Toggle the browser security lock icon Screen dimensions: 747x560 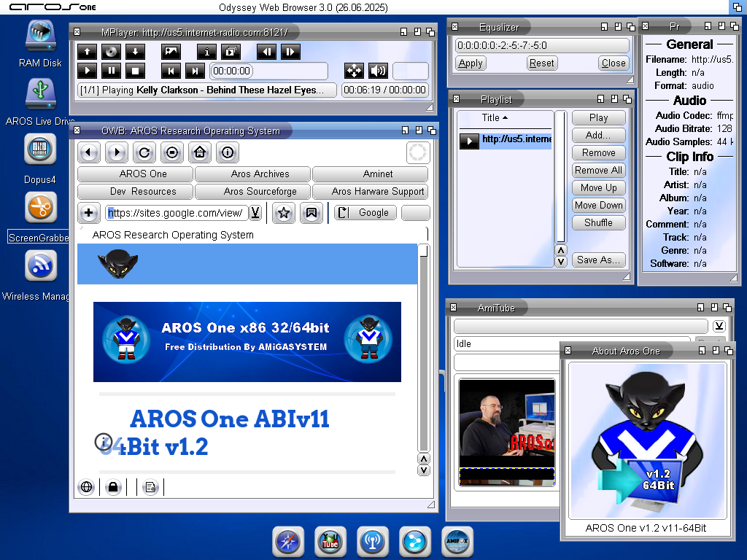click(x=112, y=487)
